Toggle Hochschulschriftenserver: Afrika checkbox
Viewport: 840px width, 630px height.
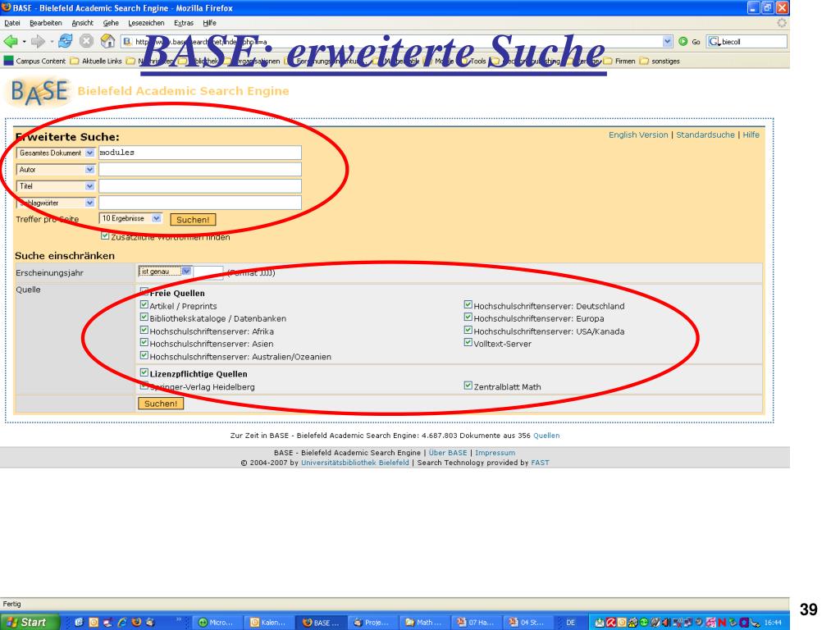pyautogui.click(x=144, y=330)
